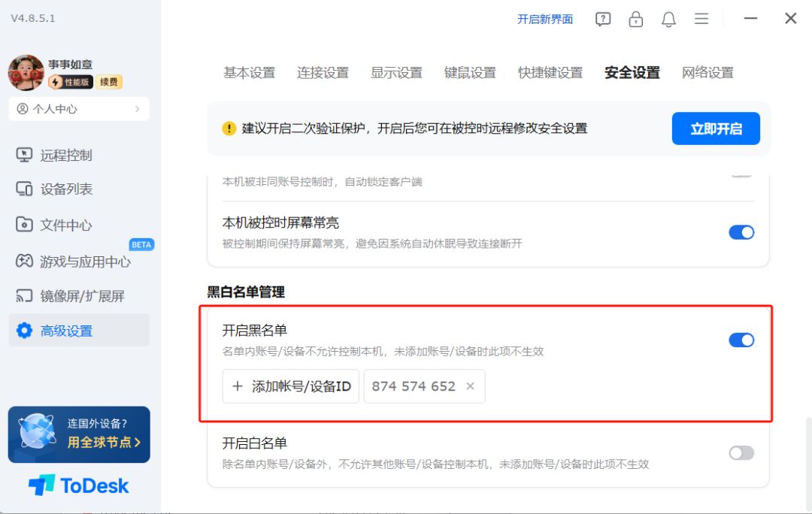Open 镜像屏/扩展屏 in sidebar

coord(79,296)
